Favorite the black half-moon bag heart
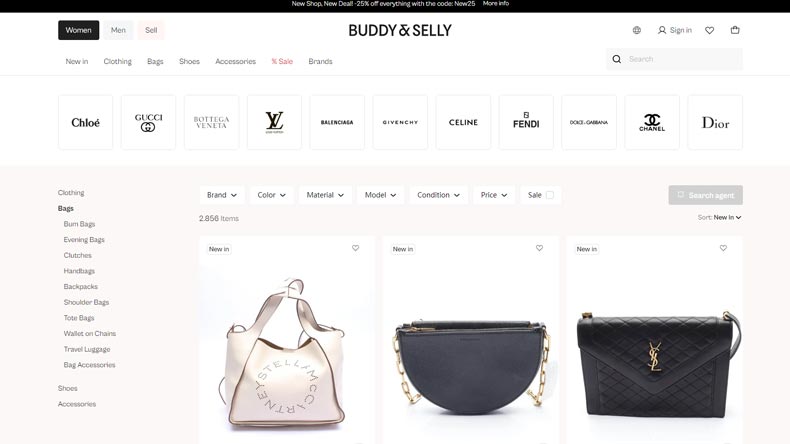This screenshot has width=790, height=444. coord(539,248)
